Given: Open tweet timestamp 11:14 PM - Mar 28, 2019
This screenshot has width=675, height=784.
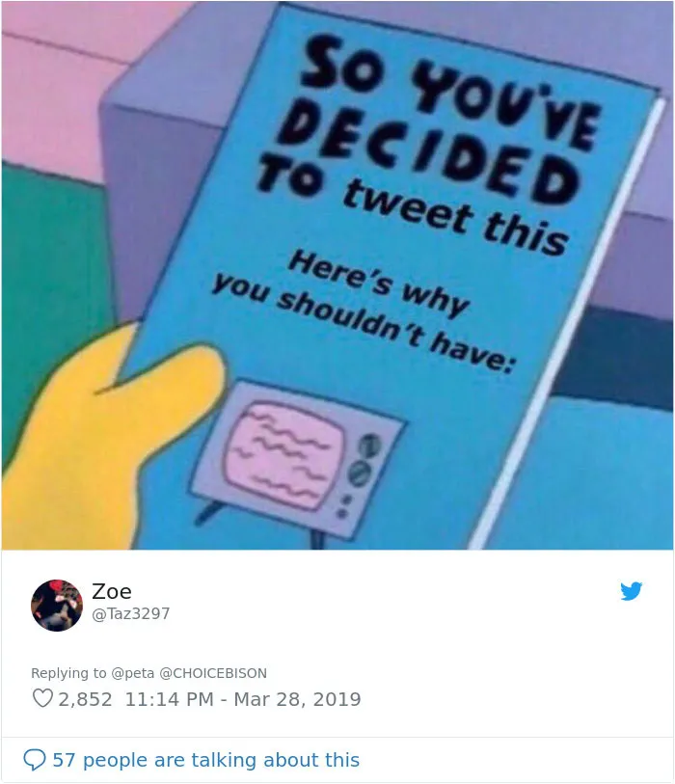Looking at the screenshot, I should [243, 699].
